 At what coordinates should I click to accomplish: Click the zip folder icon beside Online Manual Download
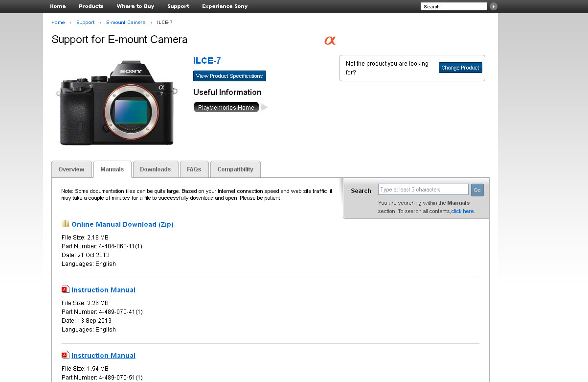click(x=66, y=224)
